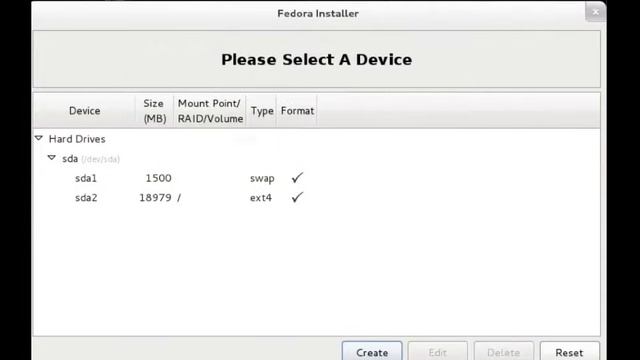Click the Delete button
Image resolution: width=640 pixels, height=360 pixels.
(x=503, y=352)
